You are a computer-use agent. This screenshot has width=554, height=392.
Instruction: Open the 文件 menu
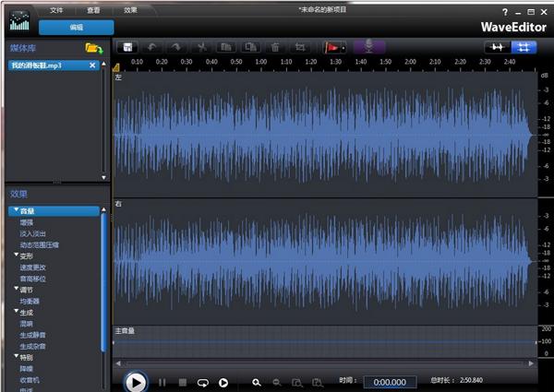click(x=57, y=9)
